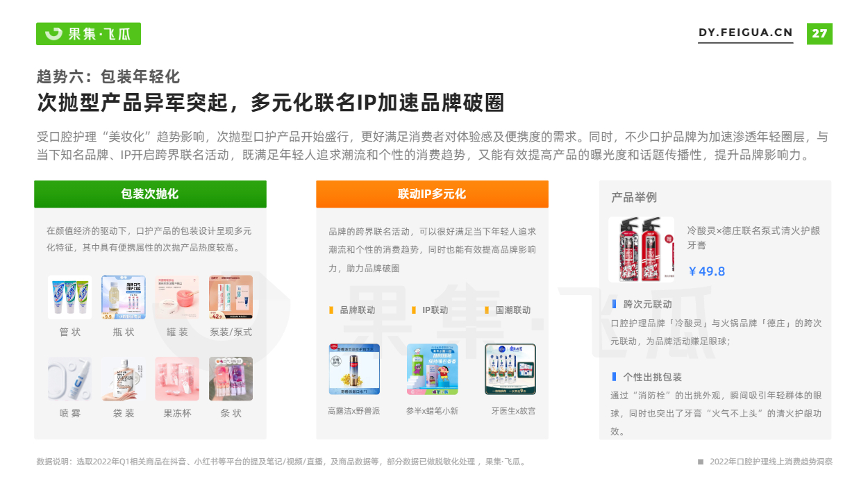This screenshot has height=488, width=868.
Task: Click the 条状 strip product image
Action: [231, 379]
